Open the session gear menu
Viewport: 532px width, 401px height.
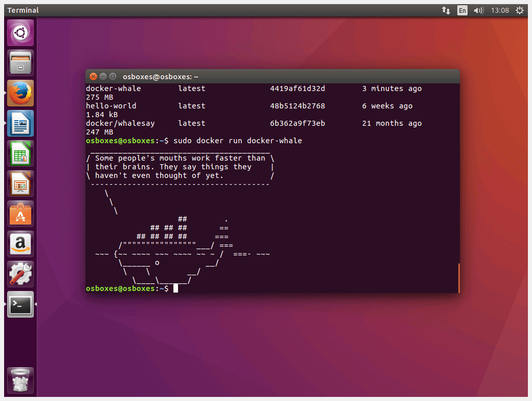[x=520, y=10]
